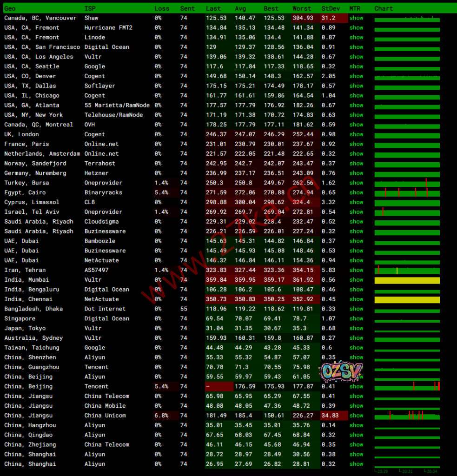
Task: Select the "Taiwan, Taichung" geo cell
Action: point(32,348)
